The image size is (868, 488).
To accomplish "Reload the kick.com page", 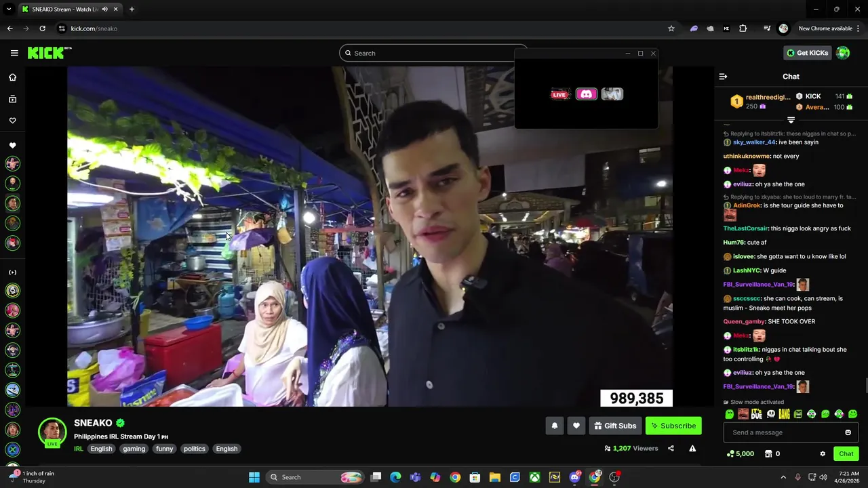I will tap(42, 28).
